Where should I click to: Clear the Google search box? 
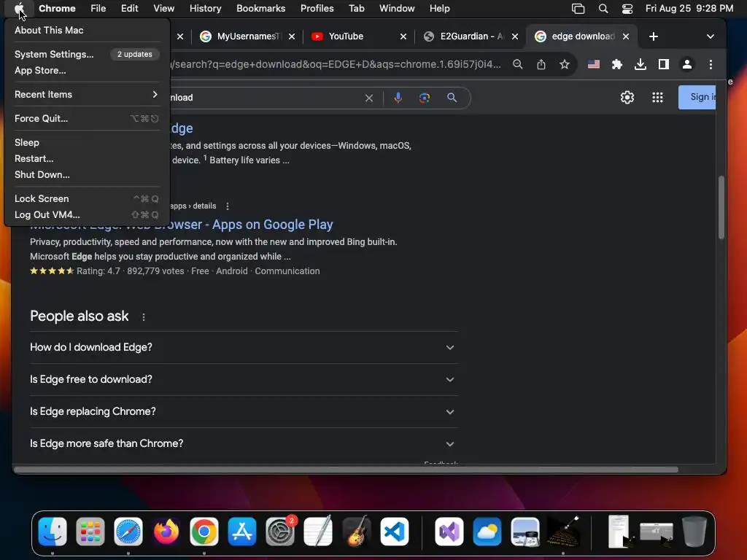368,98
